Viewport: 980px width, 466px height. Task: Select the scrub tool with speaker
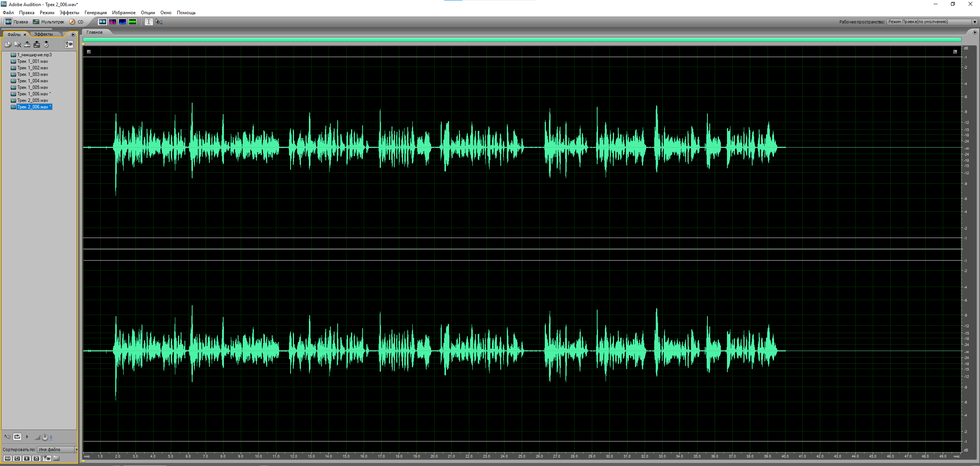tap(159, 22)
